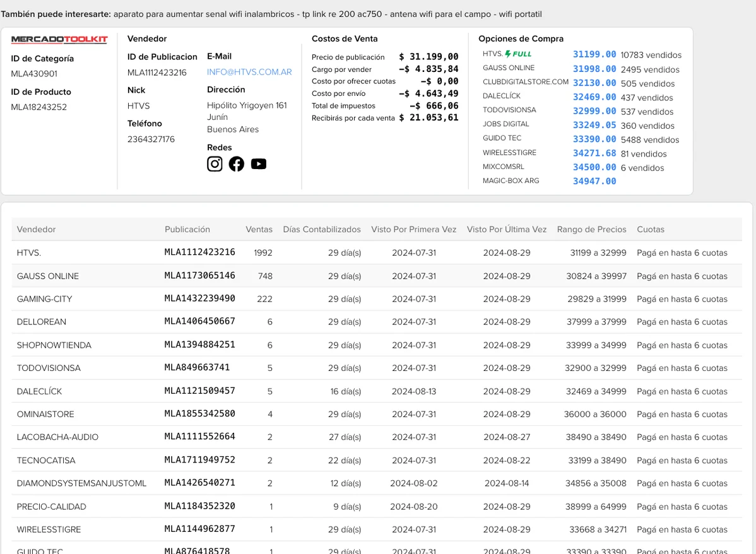The height and width of the screenshot is (554, 756).
Task: Open the 32130.00 CLUBDIGITALSTORE.COM offer
Action: (594, 83)
